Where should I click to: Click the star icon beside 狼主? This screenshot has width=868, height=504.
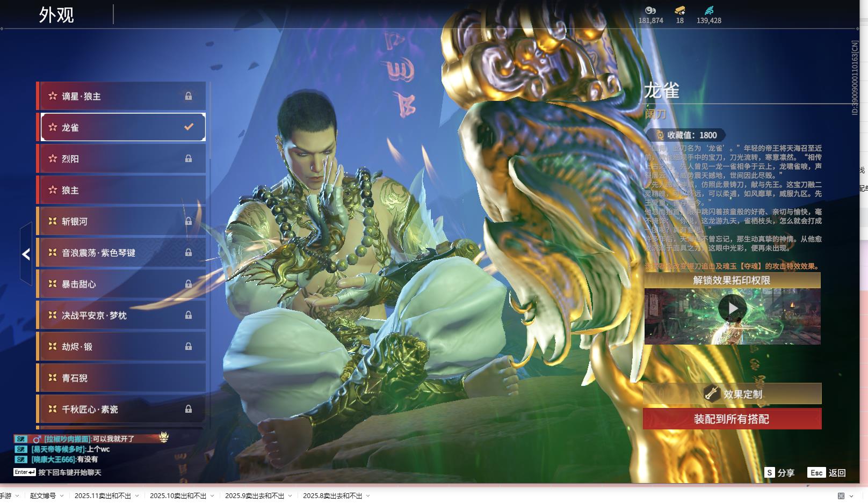point(53,190)
